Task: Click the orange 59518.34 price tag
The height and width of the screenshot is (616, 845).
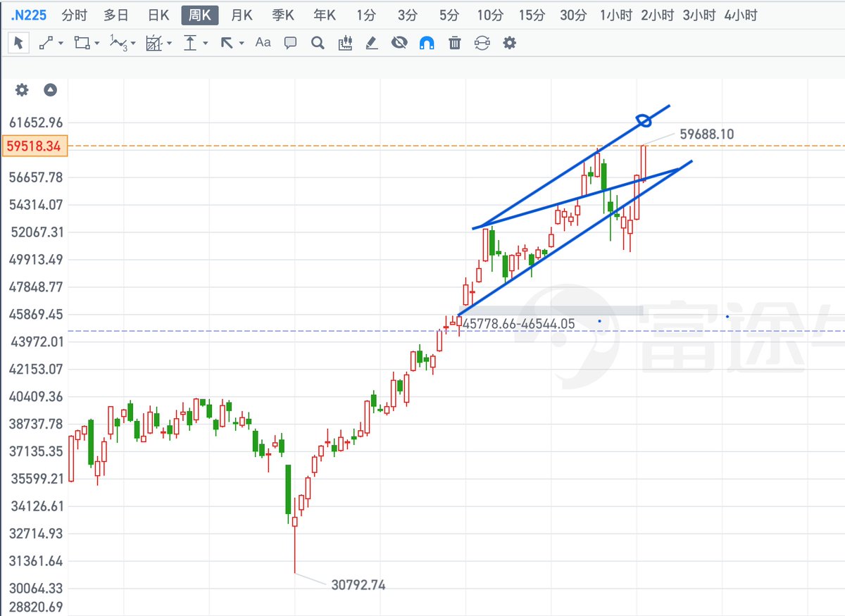Action: tap(35, 146)
